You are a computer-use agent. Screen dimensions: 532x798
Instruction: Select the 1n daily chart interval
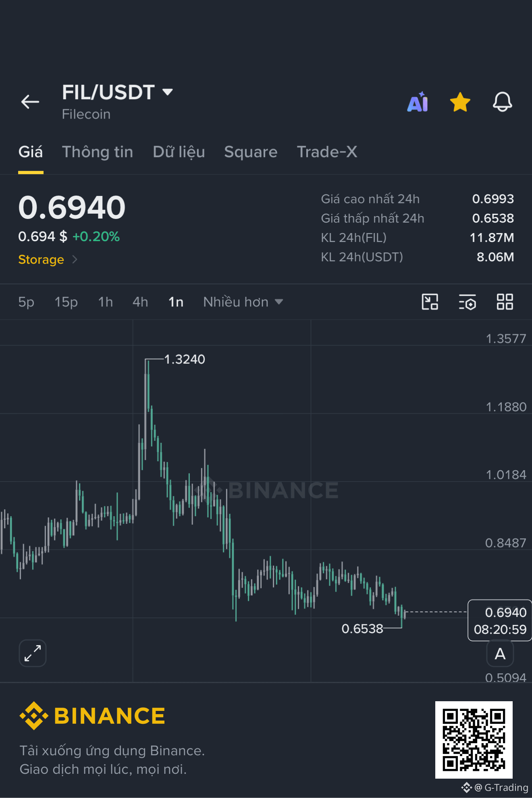(176, 302)
